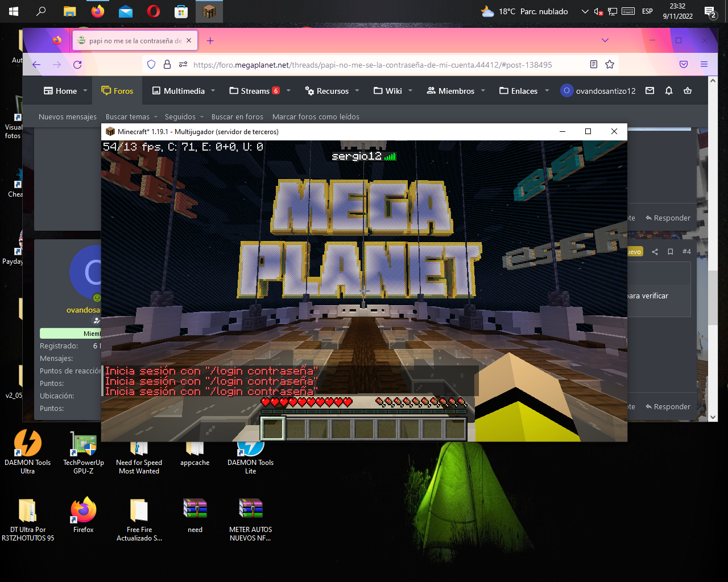Select first Minecraft hotbar slot
The height and width of the screenshot is (582, 728).
click(273, 429)
